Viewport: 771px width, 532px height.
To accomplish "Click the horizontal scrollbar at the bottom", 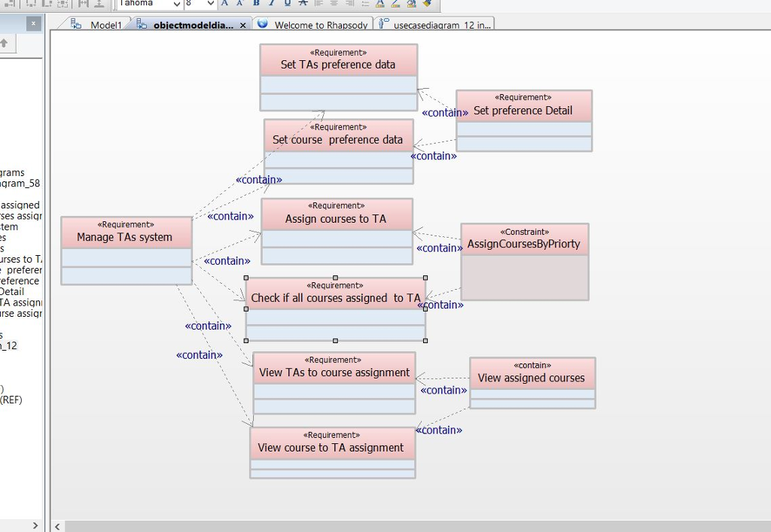I will pos(376,527).
